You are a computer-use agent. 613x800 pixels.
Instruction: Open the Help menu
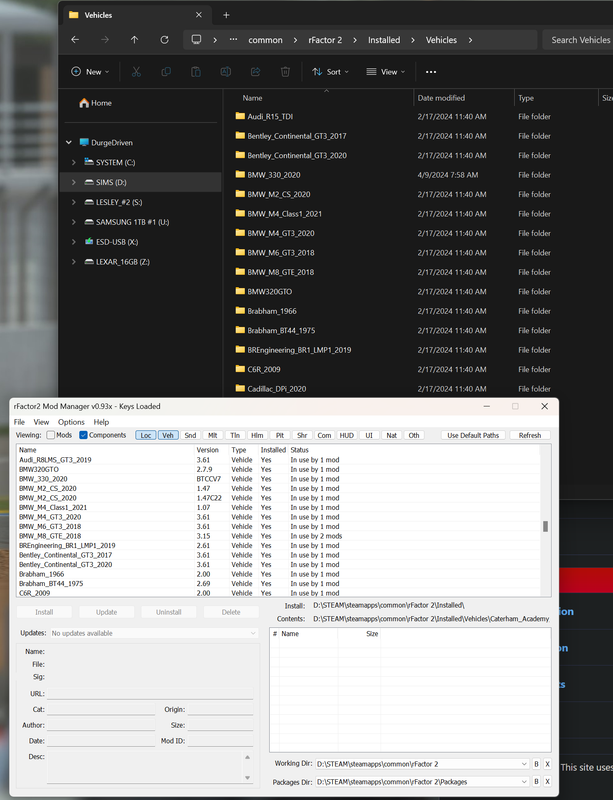[101, 422]
